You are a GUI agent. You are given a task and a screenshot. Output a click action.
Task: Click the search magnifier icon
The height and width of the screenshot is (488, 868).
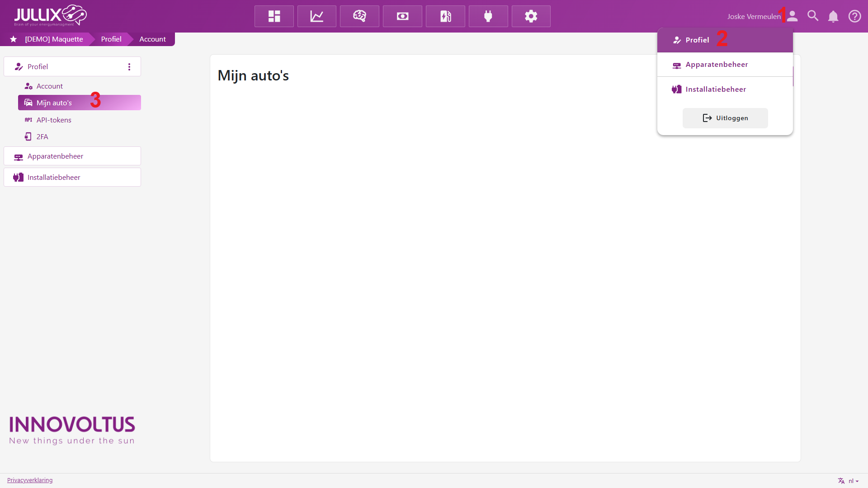pos(813,16)
